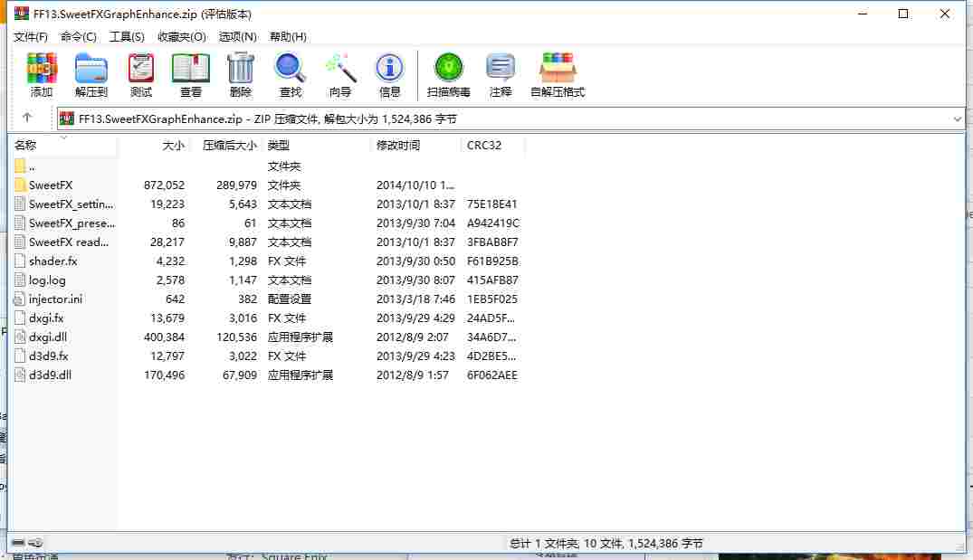Select the d3d9.fx file name

(48, 356)
